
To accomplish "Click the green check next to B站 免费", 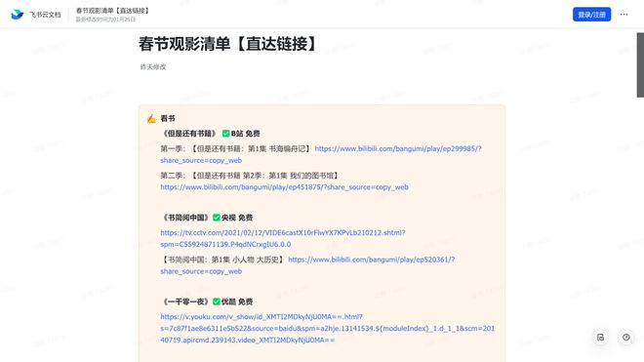I will pos(226,134).
